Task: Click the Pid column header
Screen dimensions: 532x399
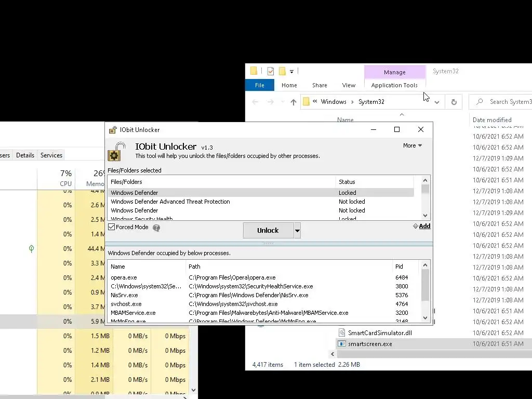Action: (406, 267)
